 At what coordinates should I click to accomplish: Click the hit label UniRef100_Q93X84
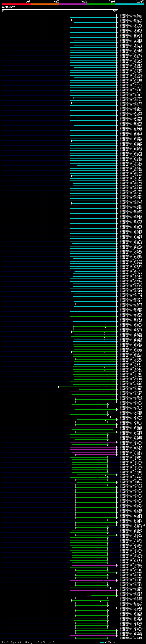131,80
